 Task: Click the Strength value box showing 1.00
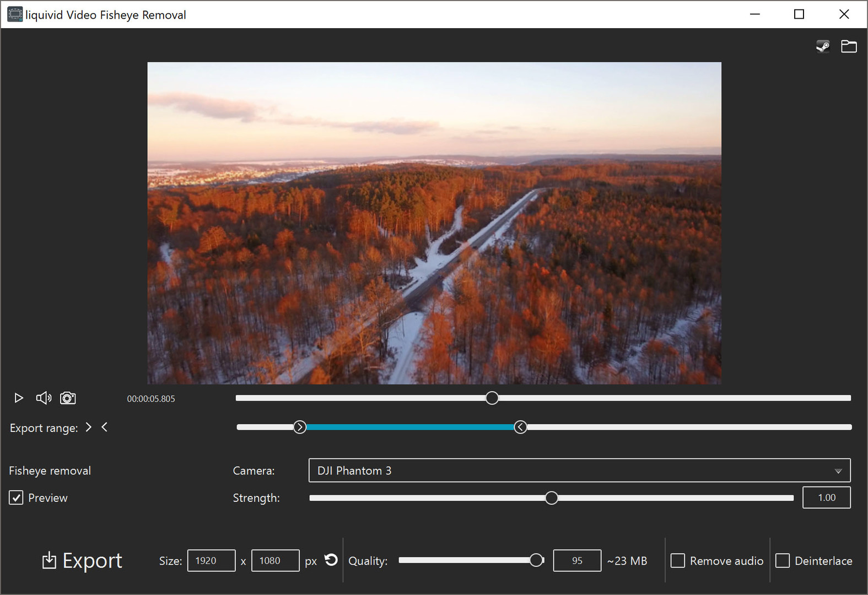[826, 497]
